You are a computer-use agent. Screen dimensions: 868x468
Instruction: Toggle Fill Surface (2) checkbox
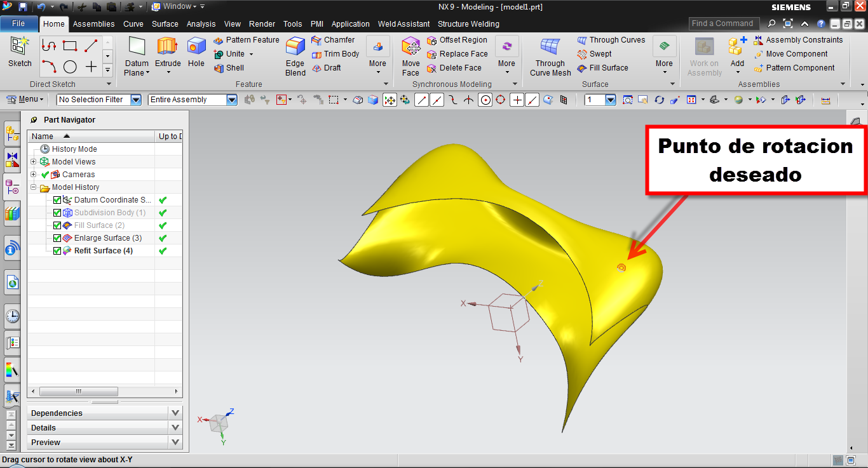point(57,225)
